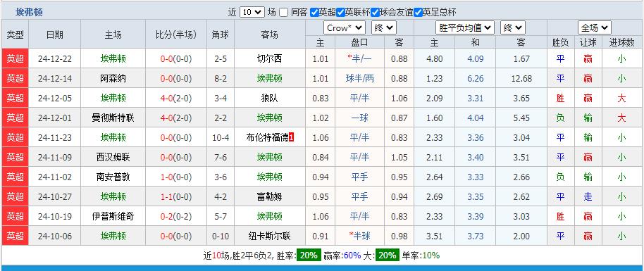644x271 pixels.
Task: Click the 埃弗顿 team title
Action: [29, 13]
